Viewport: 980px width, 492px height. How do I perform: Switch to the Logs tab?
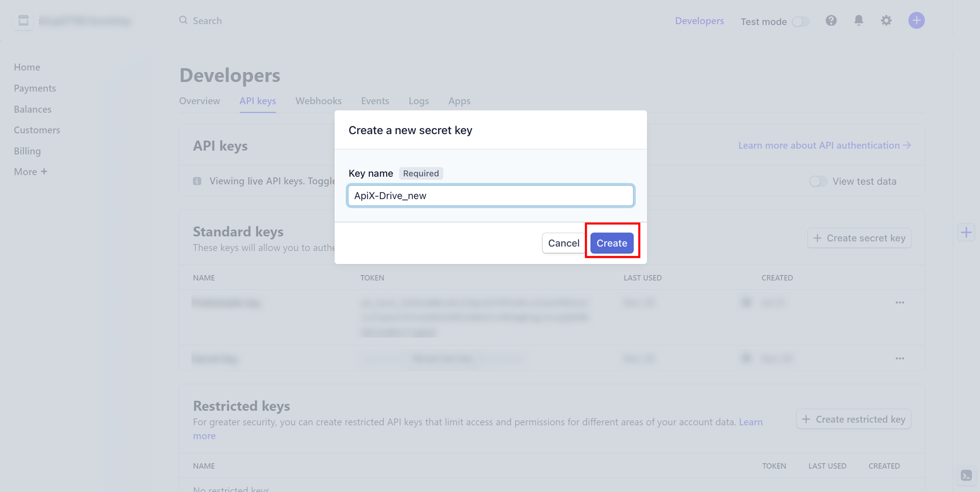(x=419, y=101)
